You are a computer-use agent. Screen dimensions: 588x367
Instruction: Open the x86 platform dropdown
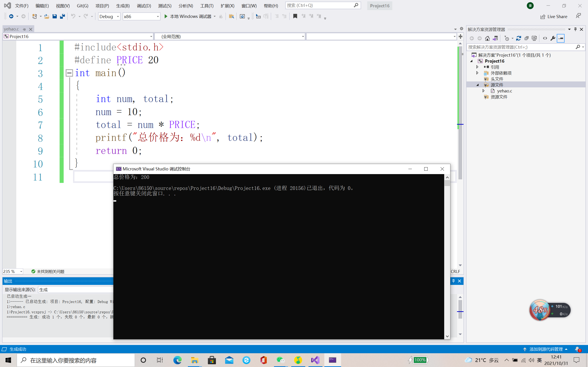pos(158,17)
